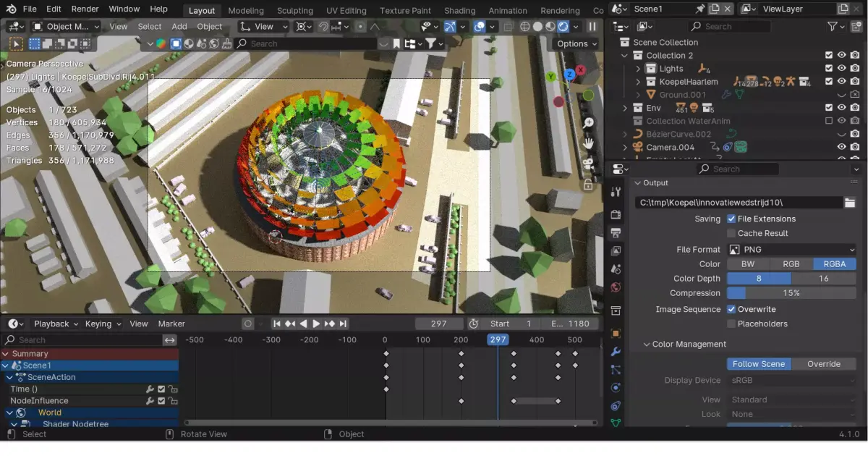The image size is (868, 456).
Task: Uncheck the Overwrite image sequence option
Action: [x=731, y=309]
